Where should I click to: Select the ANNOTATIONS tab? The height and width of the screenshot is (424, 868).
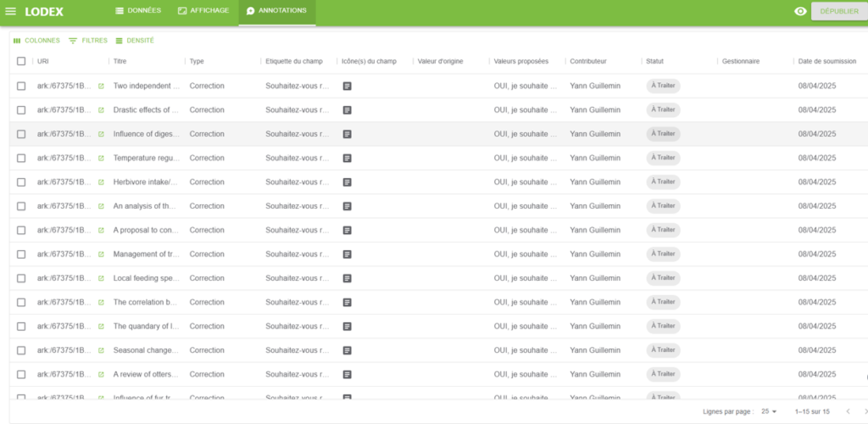click(x=277, y=12)
